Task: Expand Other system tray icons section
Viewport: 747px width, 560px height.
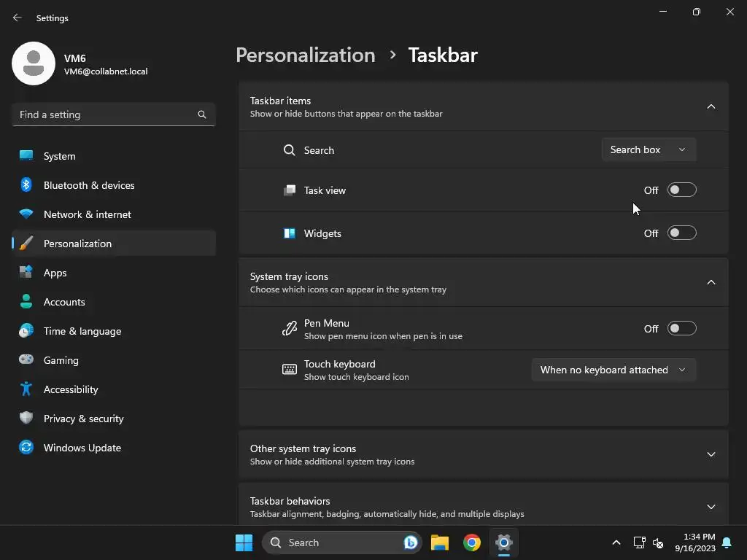Action: (x=484, y=455)
